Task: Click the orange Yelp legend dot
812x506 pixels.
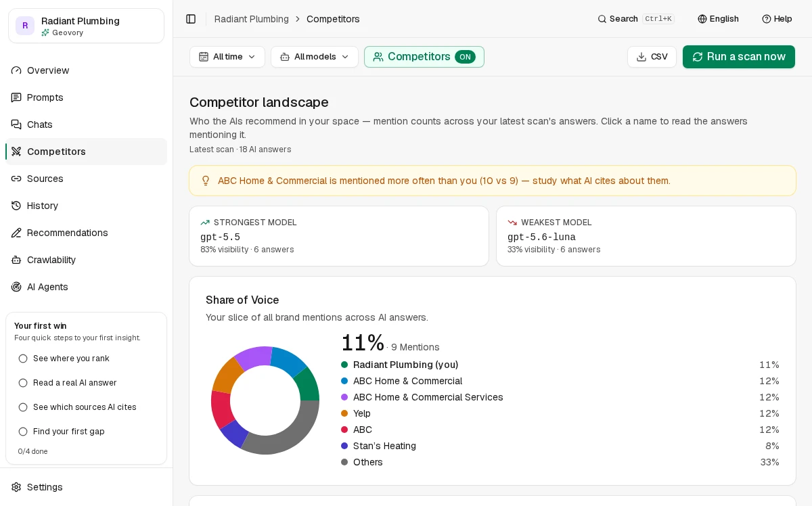Action: click(344, 413)
